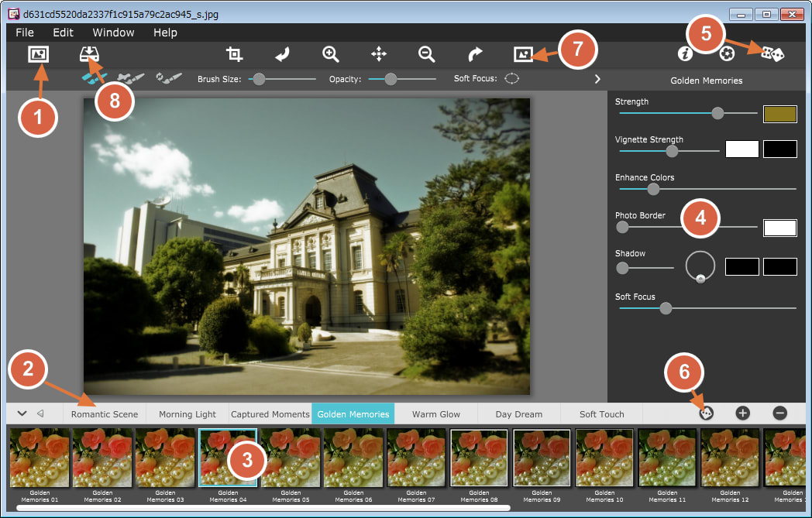812x518 pixels.
Task: Open the info icon
Action: (684, 53)
